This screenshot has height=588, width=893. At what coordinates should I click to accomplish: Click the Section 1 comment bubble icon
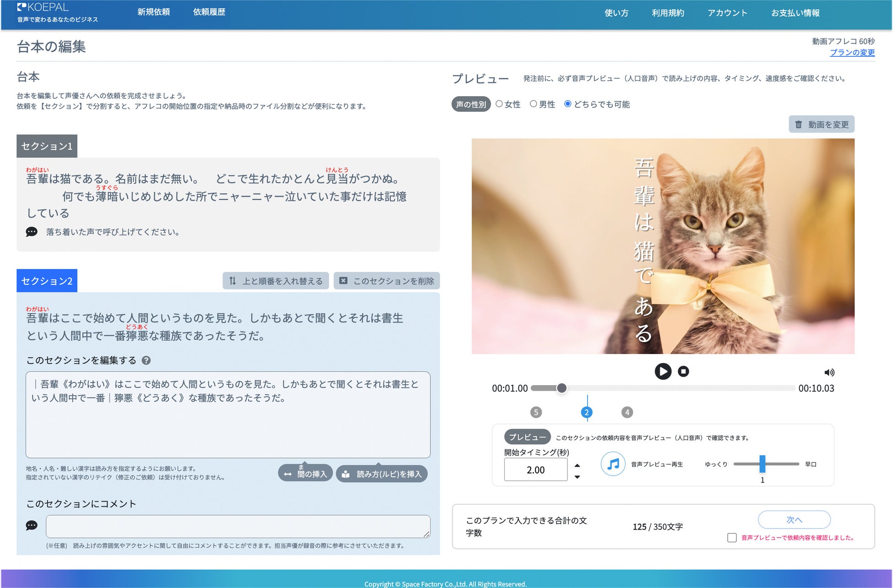coord(32,232)
